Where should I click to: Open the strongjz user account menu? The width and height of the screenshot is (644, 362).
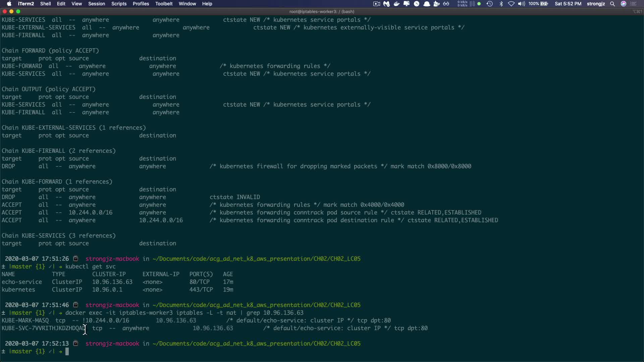tap(596, 4)
